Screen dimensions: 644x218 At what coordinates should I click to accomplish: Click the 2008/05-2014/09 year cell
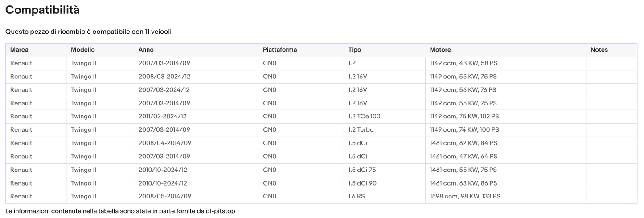pos(164,197)
